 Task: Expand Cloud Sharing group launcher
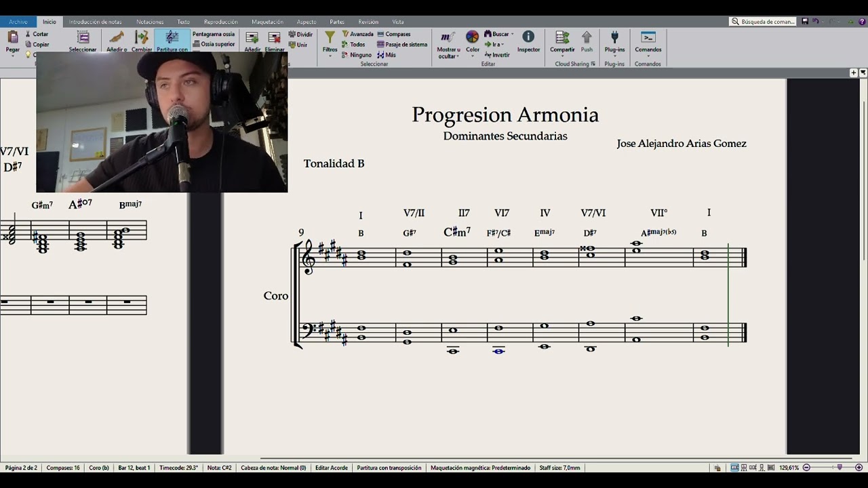pos(593,64)
